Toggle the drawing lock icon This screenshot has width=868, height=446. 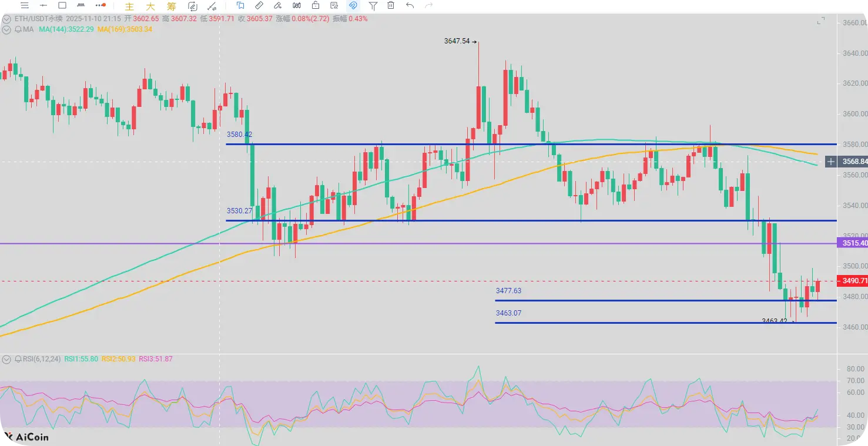[x=316, y=5]
